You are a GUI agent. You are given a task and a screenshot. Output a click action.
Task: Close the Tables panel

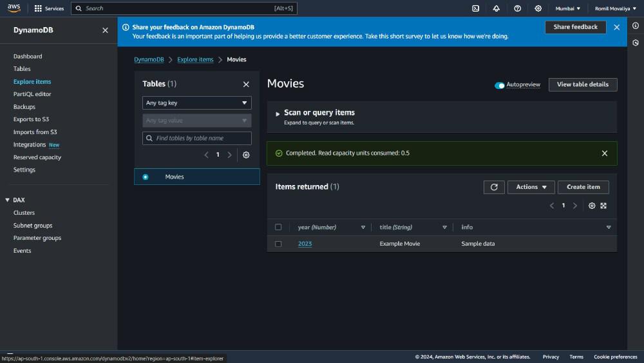tap(246, 84)
